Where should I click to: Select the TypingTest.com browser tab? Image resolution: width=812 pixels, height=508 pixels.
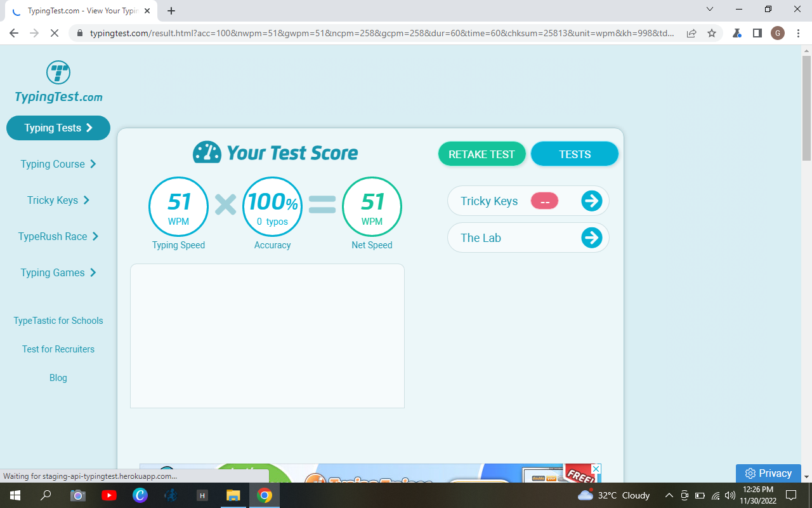81,11
